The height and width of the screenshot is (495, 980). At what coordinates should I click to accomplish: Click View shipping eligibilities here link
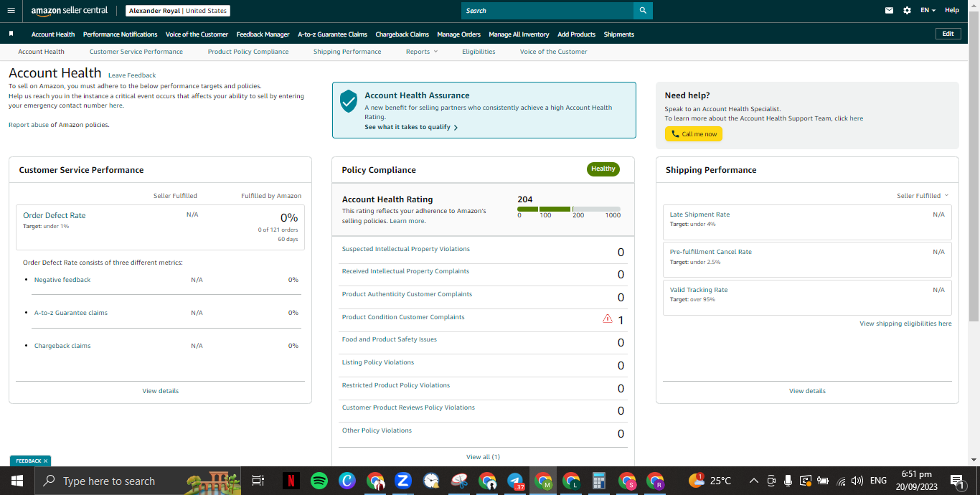pos(905,324)
